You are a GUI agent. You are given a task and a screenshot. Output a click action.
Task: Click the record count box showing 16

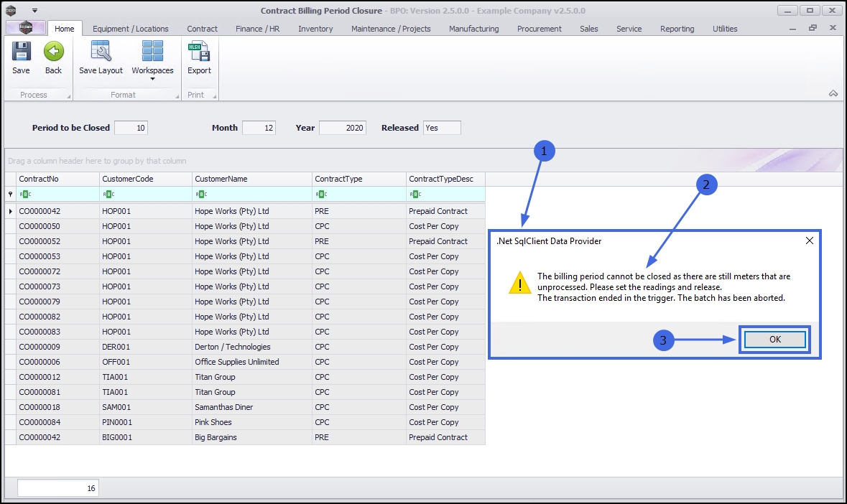57,487
